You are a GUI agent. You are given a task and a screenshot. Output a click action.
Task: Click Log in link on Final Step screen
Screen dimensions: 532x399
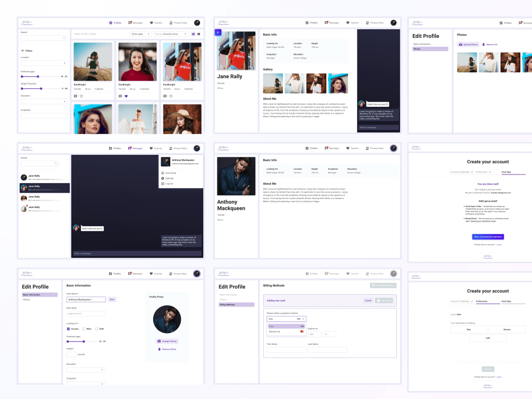click(499, 245)
